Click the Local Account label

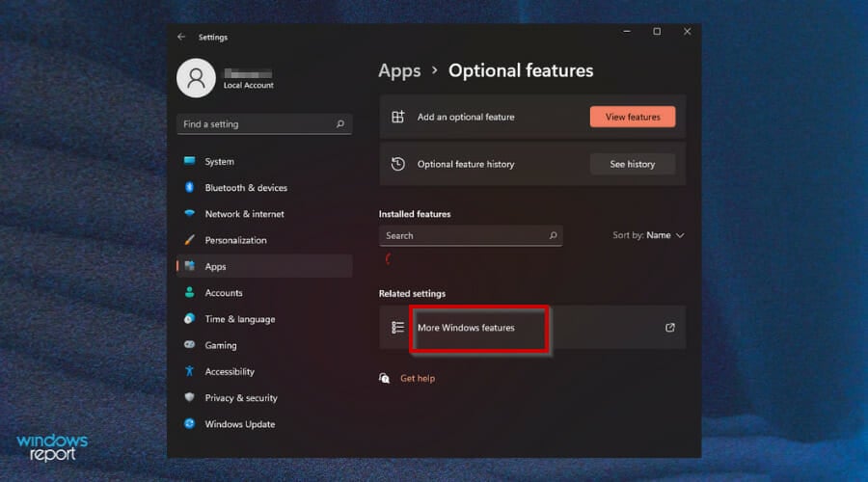pyautogui.click(x=249, y=85)
